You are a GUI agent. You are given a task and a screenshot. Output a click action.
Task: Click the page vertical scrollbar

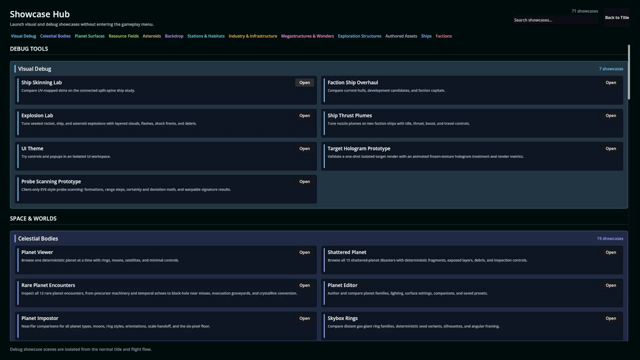click(629, 72)
